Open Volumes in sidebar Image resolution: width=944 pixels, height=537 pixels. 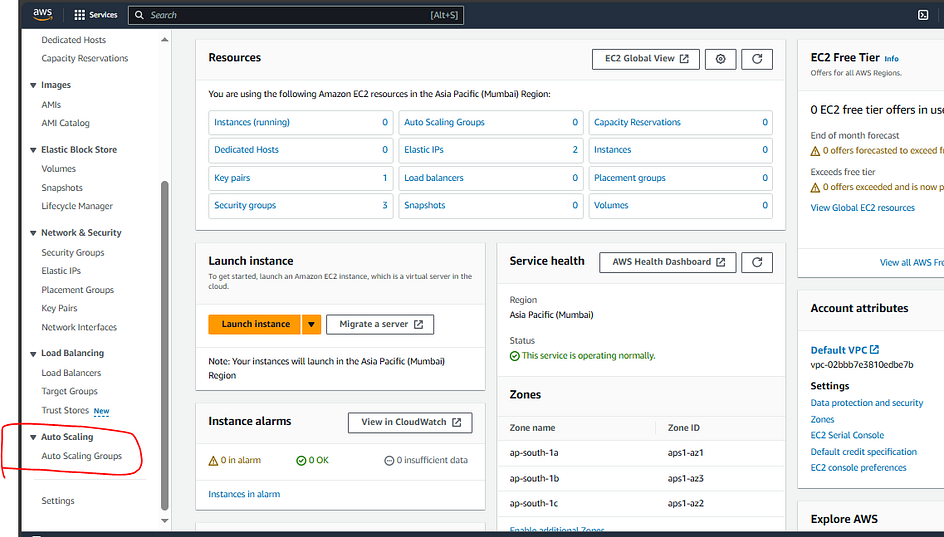(58, 169)
